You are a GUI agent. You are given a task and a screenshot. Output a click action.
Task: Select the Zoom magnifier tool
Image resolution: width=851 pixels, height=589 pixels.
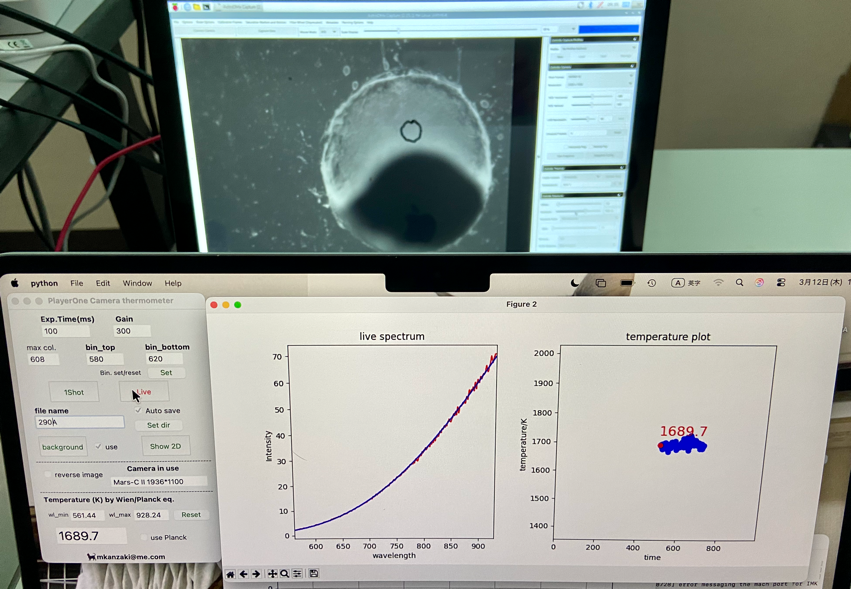tap(285, 574)
